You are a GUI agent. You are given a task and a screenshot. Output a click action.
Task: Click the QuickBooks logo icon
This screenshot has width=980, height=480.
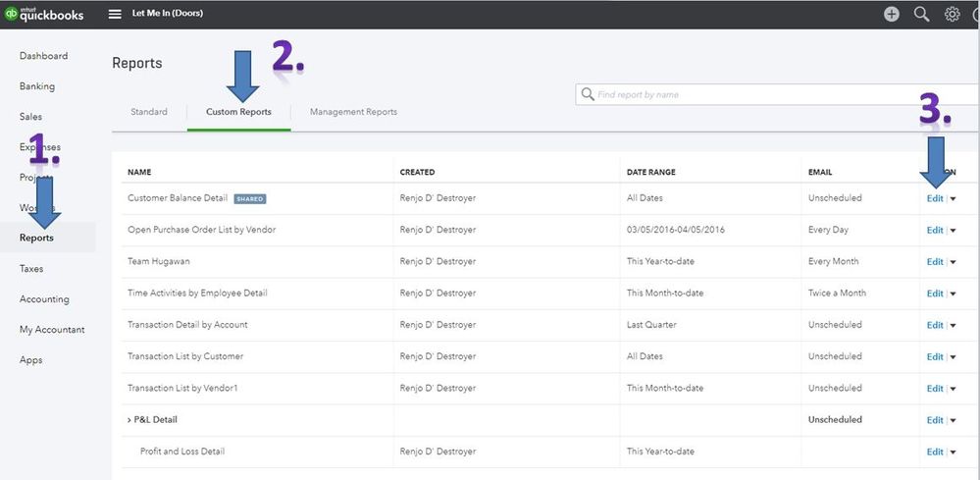coord(12,14)
